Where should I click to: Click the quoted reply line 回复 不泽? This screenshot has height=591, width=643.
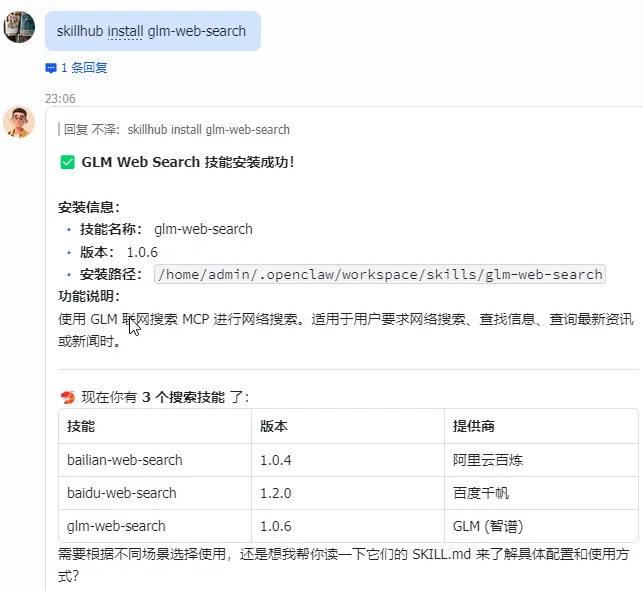(176, 130)
